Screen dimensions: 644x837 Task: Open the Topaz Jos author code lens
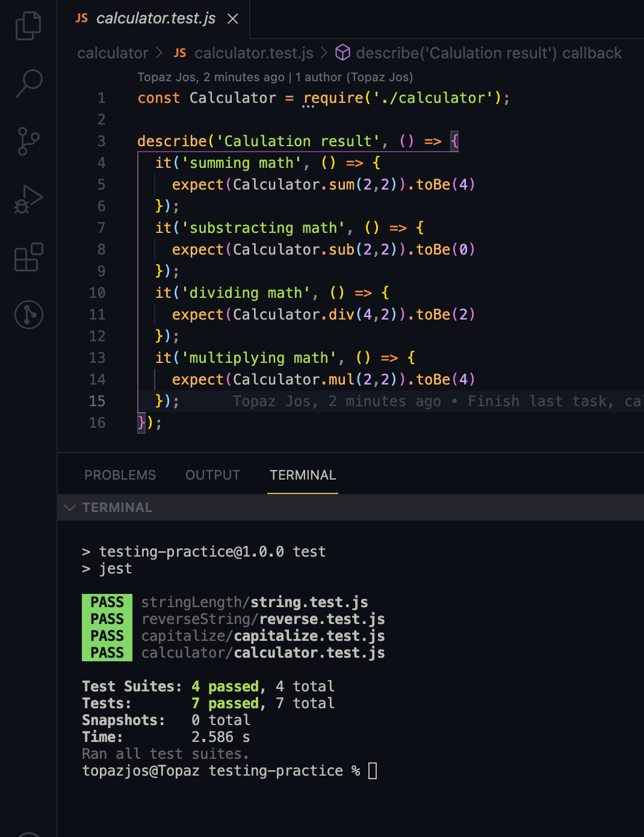click(x=275, y=77)
